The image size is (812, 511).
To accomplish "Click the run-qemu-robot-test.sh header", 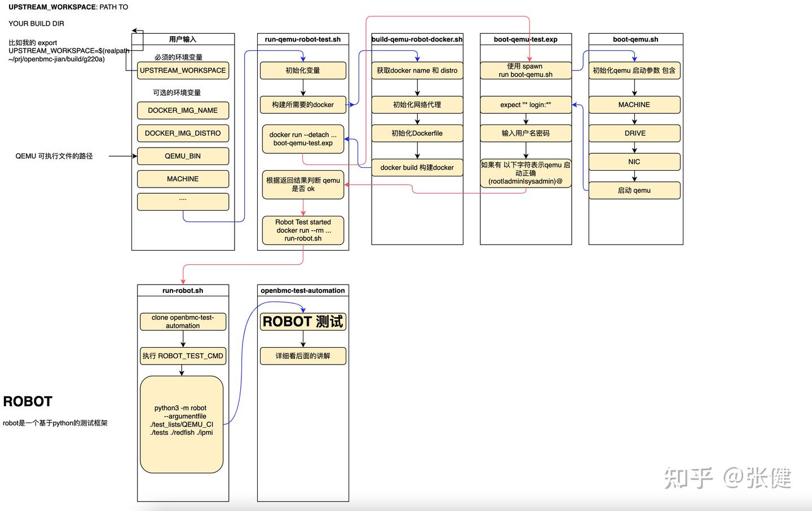I will [x=303, y=39].
